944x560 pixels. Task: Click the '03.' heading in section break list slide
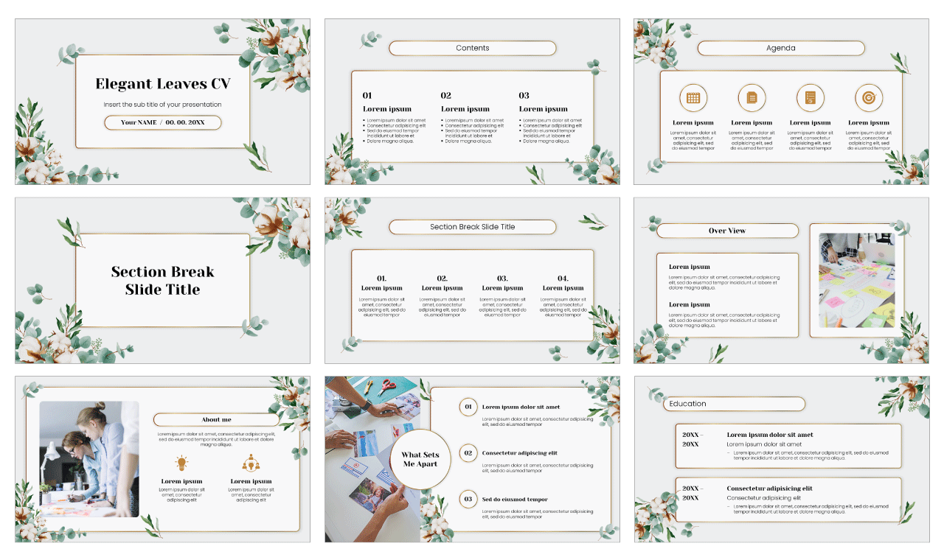[502, 279]
